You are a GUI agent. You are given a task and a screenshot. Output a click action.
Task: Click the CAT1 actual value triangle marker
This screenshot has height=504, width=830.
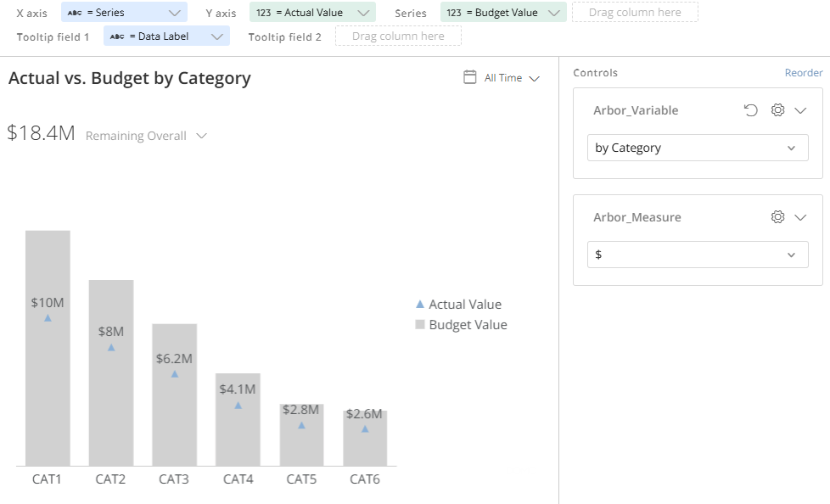[48, 317]
